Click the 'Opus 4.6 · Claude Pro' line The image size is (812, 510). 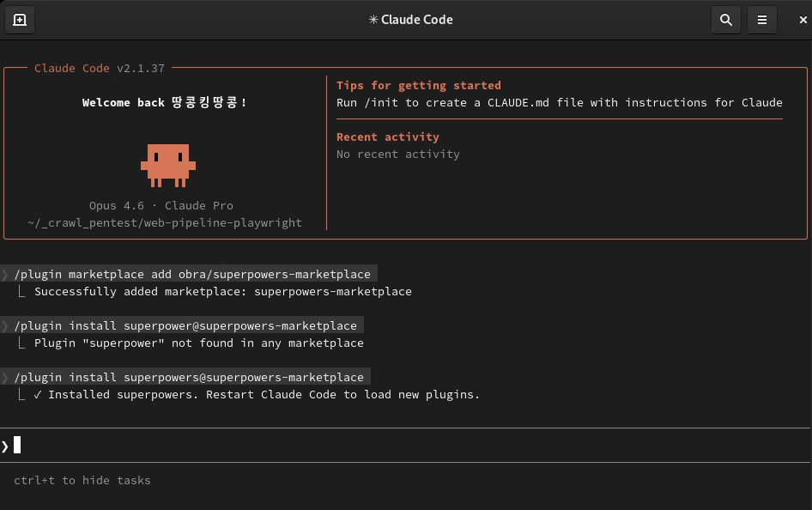coord(161,205)
